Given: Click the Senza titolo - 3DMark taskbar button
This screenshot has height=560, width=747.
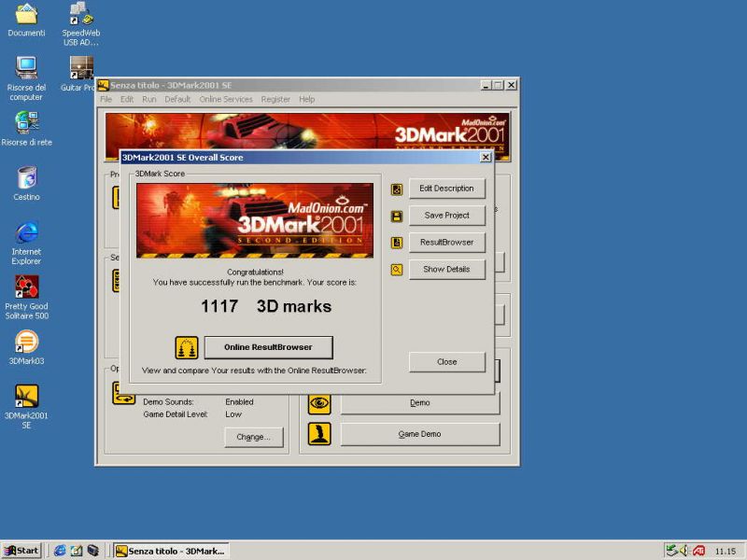Looking at the screenshot, I should [172, 551].
